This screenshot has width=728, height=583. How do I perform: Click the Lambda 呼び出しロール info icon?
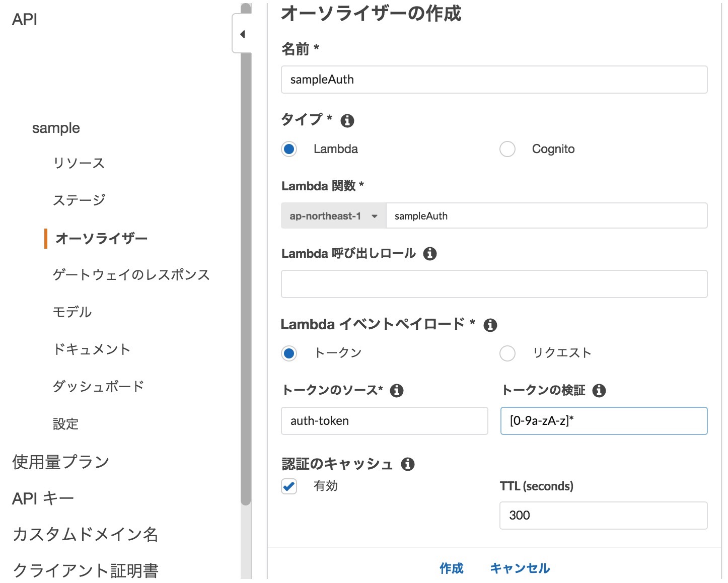[430, 254]
